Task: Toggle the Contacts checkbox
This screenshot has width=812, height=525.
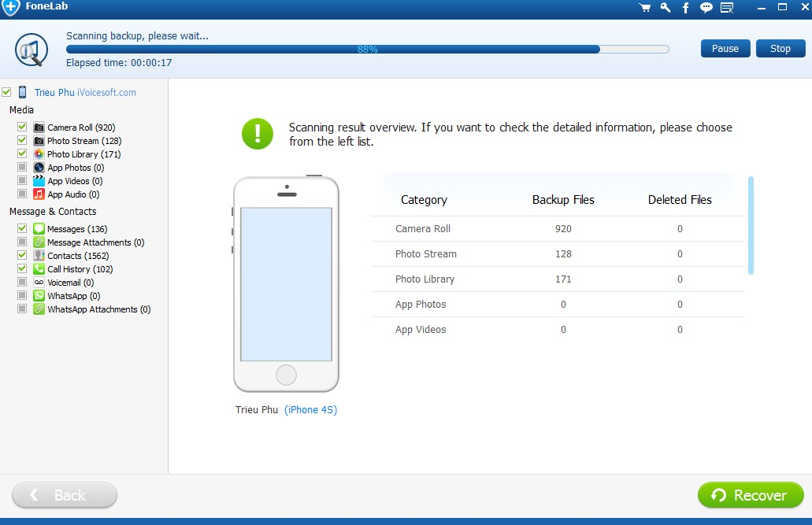Action: click(x=22, y=255)
